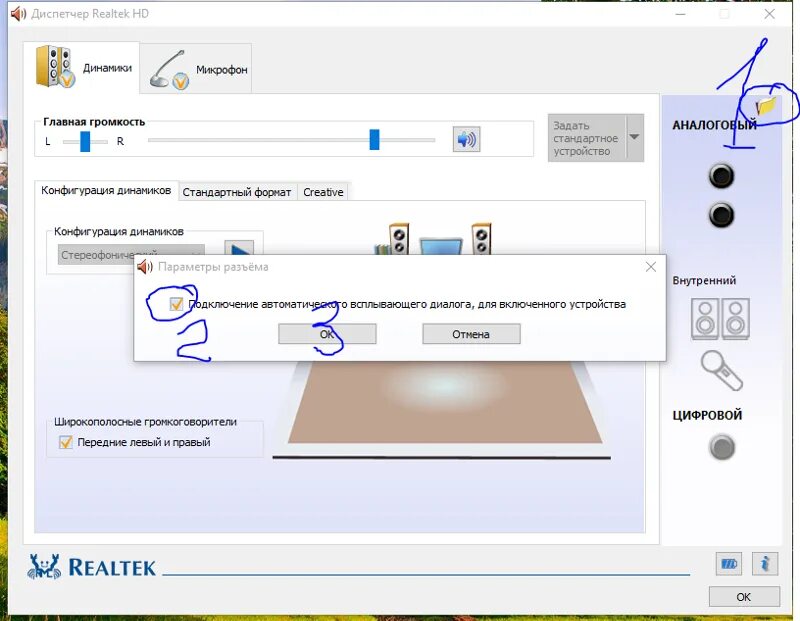
Task: Click the digital output jack
Action: click(722, 448)
